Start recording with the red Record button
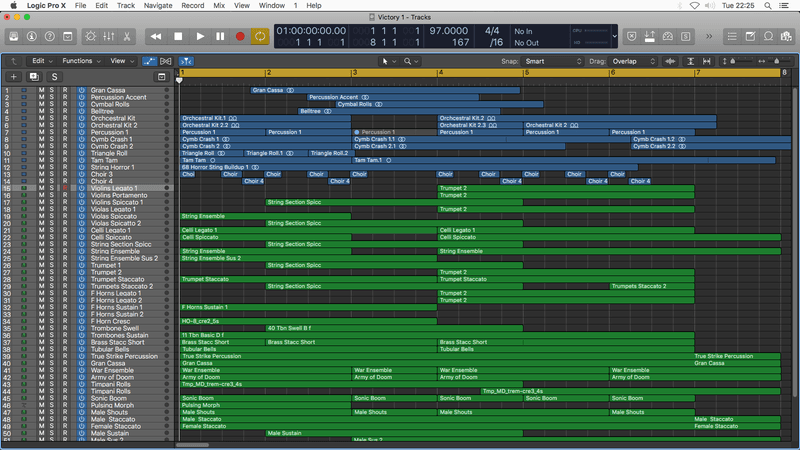Screen dimensions: 800x450 click(x=240, y=36)
